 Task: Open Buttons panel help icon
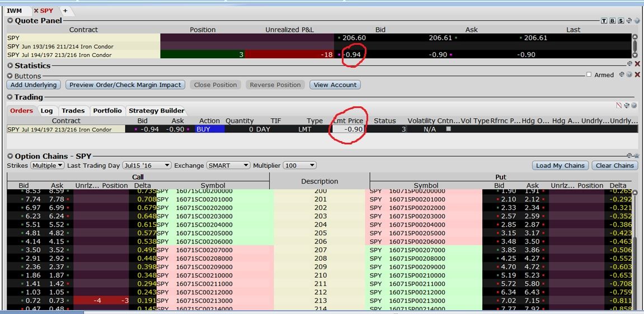click(x=629, y=75)
